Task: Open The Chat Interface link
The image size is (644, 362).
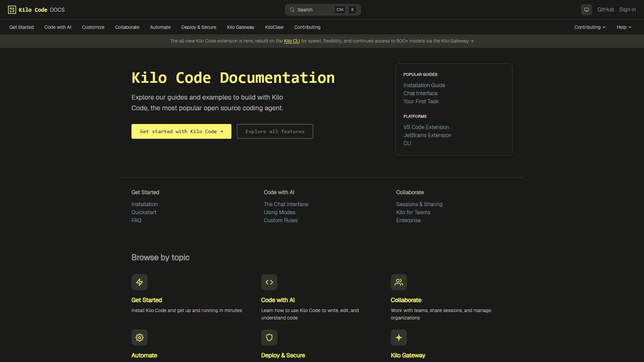Action: click(x=286, y=204)
